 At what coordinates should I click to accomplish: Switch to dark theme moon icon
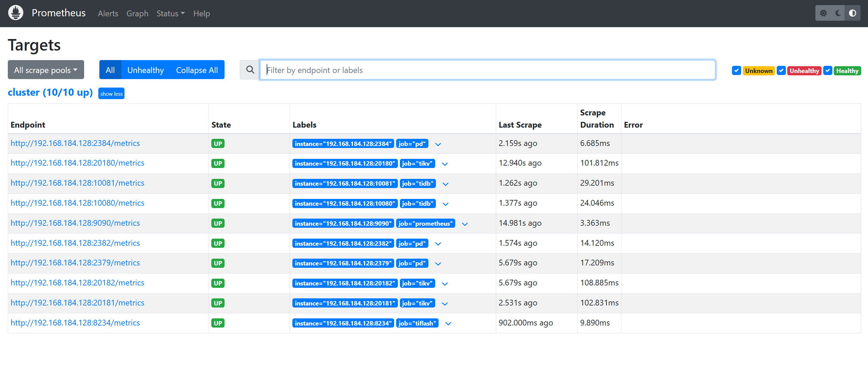click(838, 13)
